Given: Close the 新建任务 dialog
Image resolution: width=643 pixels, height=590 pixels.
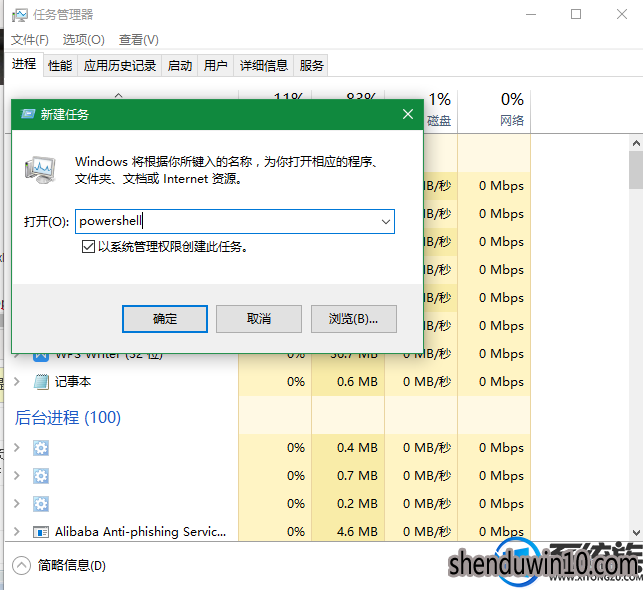Looking at the screenshot, I should (x=408, y=114).
